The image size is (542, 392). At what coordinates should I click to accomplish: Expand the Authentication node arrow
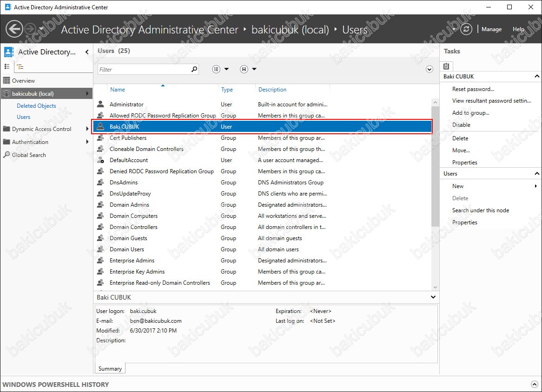87,142
